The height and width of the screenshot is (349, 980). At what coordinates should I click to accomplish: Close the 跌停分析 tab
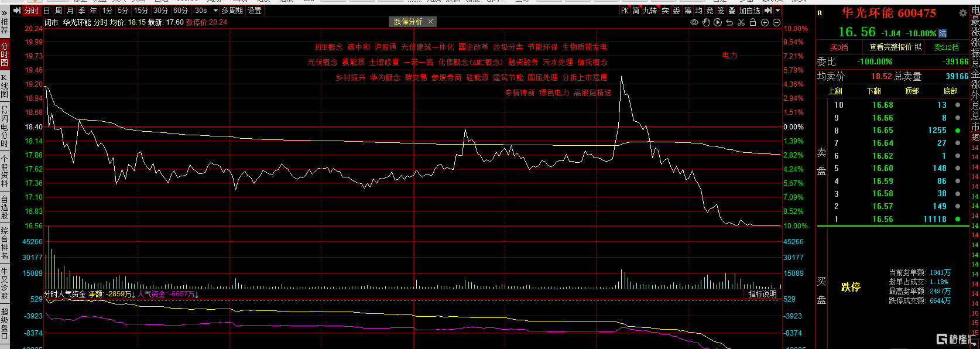431,22
